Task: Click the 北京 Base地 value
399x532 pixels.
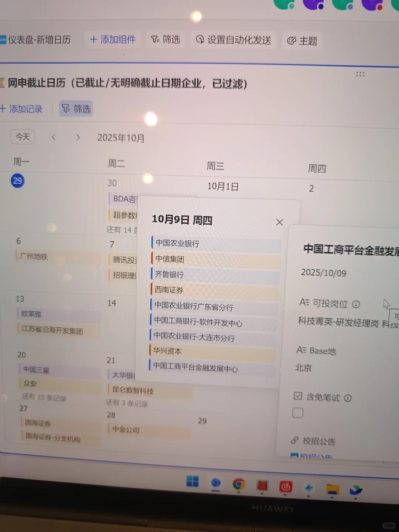Action: click(303, 368)
